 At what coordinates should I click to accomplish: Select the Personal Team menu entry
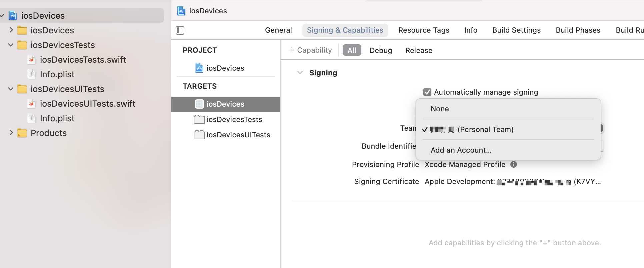(x=485, y=129)
